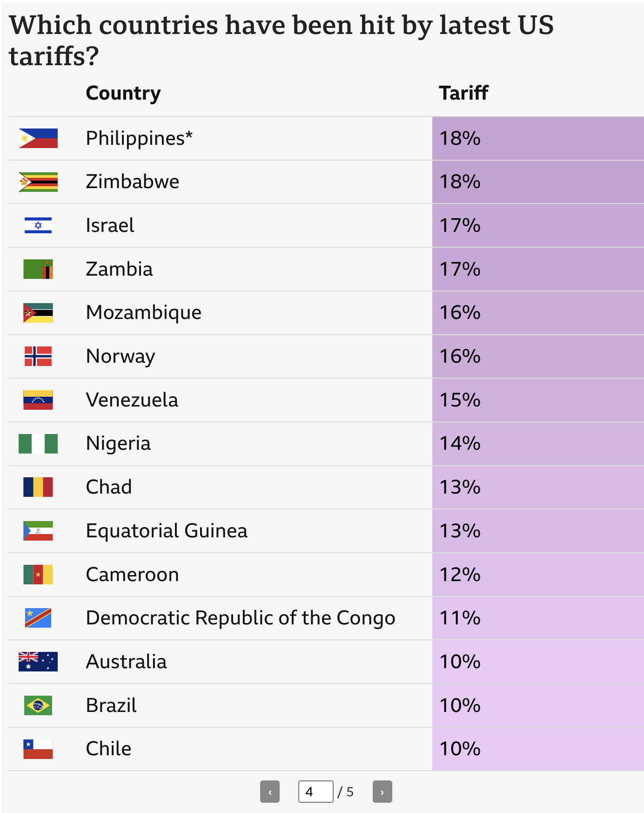
Task: Click Nigeria's 14% tariff cell
Action: (x=537, y=443)
